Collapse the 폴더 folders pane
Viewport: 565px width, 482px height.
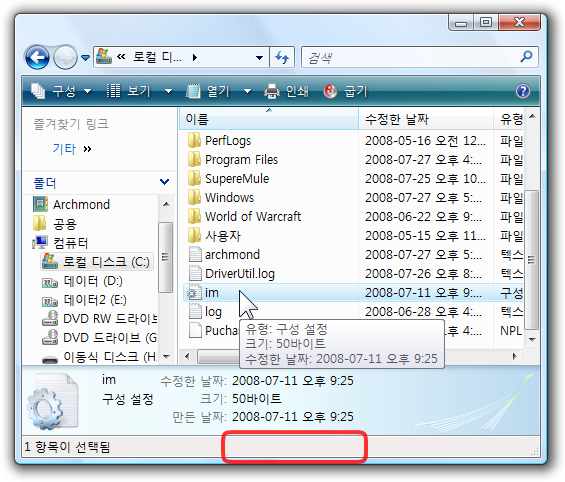(x=164, y=182)
